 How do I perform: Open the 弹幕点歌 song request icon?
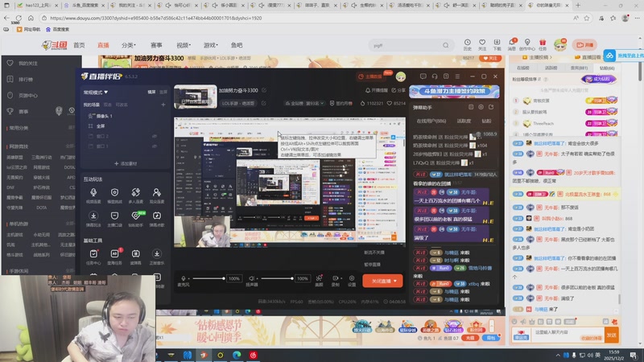tap(156, 218)
